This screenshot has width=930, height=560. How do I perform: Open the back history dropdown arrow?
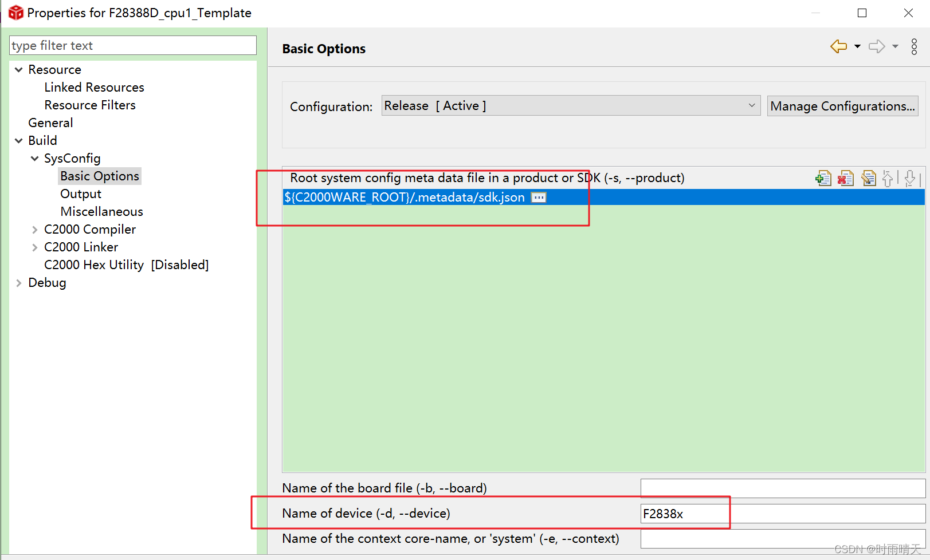[857, 46]
